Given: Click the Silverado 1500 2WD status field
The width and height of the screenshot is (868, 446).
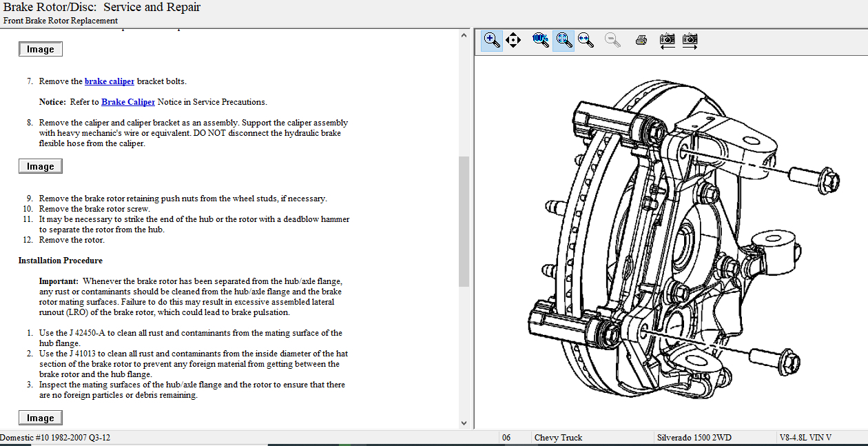Looking at the screenshot, I should coord(694,438).
